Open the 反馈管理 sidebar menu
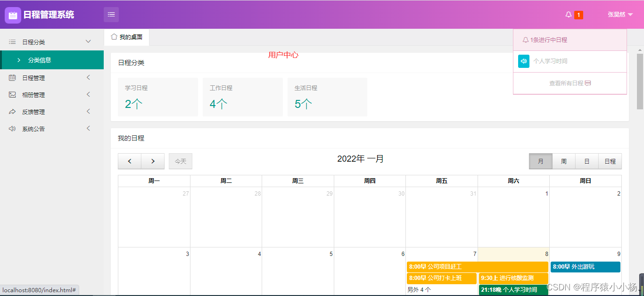 (x=52, y=112)
